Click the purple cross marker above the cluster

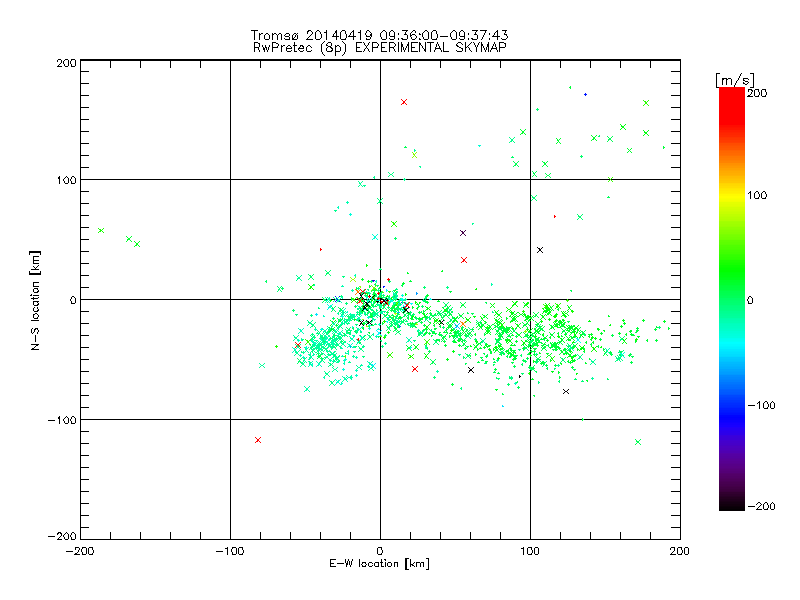click(x=463, y=233)
